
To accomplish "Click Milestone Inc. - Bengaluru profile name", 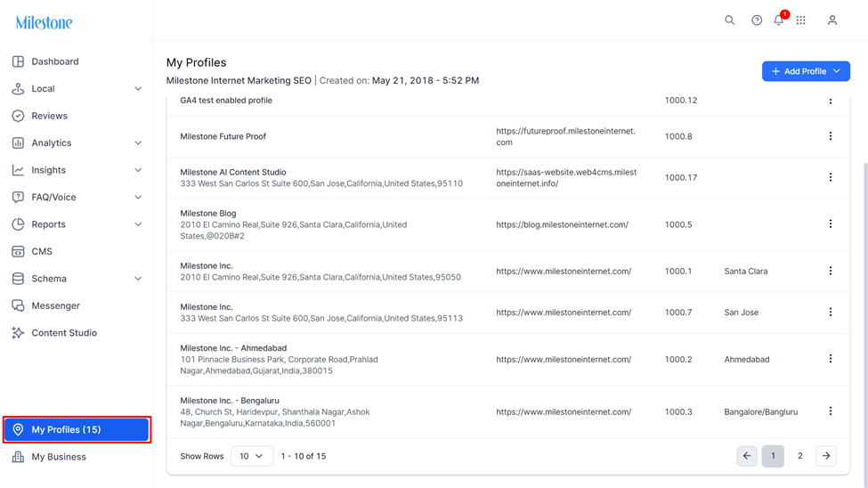I will [x=230, y=401].
